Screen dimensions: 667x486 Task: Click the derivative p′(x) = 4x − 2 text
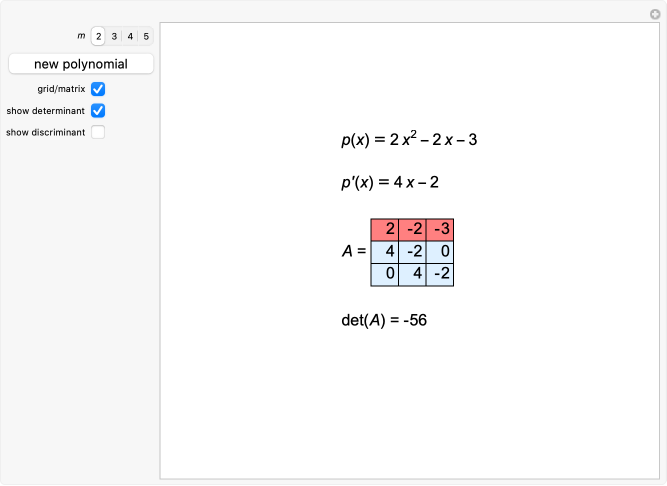point(390,182)
